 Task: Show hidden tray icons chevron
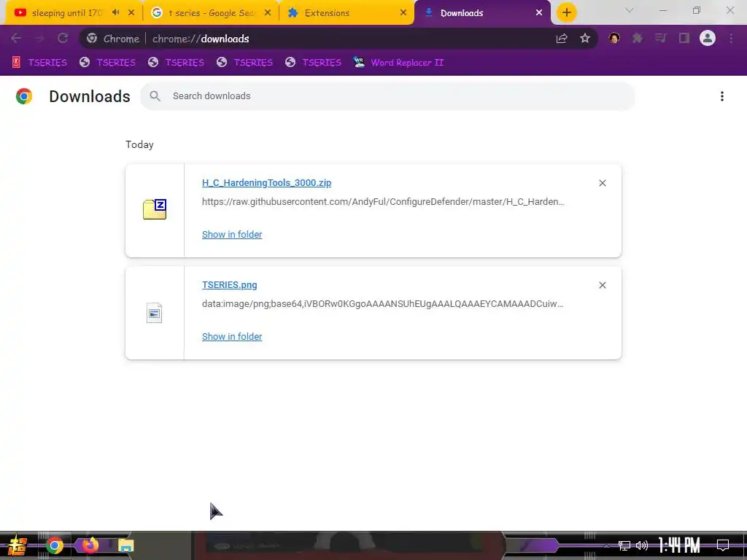coord(606,545)
